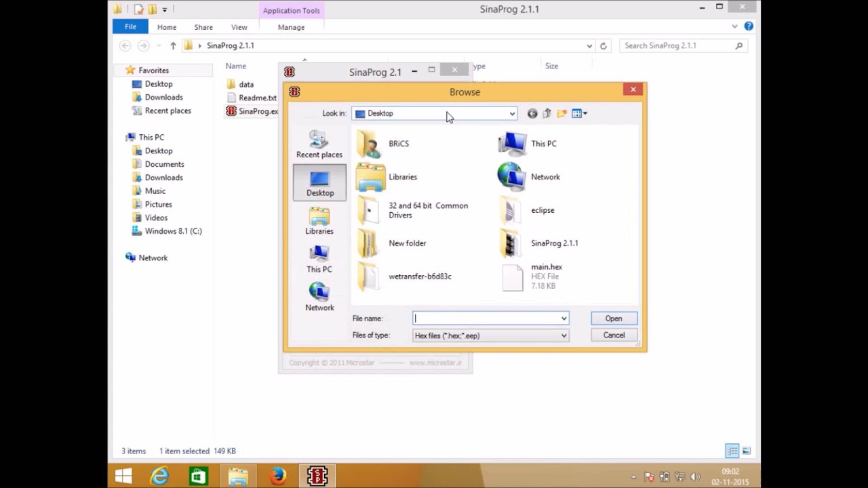The width and height of the screenshot is (868, 488).
Task: Open View Menu icon in Browse dialog
Action: [x=579, y=114]
